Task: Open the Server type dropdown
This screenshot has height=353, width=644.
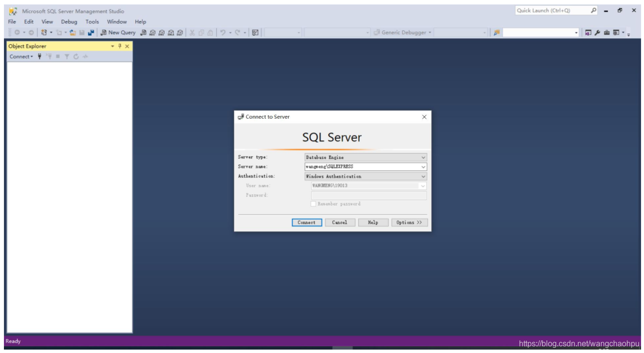Action: [423, 157]
